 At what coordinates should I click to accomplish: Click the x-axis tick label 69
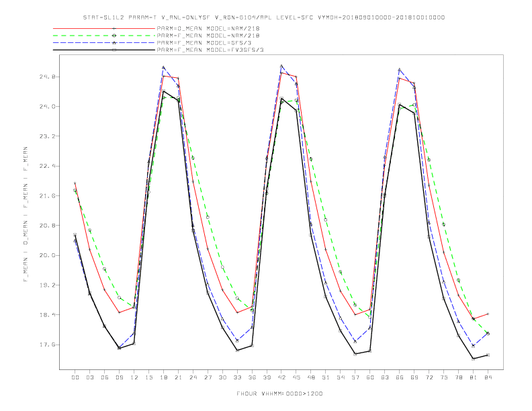(414, 377)
